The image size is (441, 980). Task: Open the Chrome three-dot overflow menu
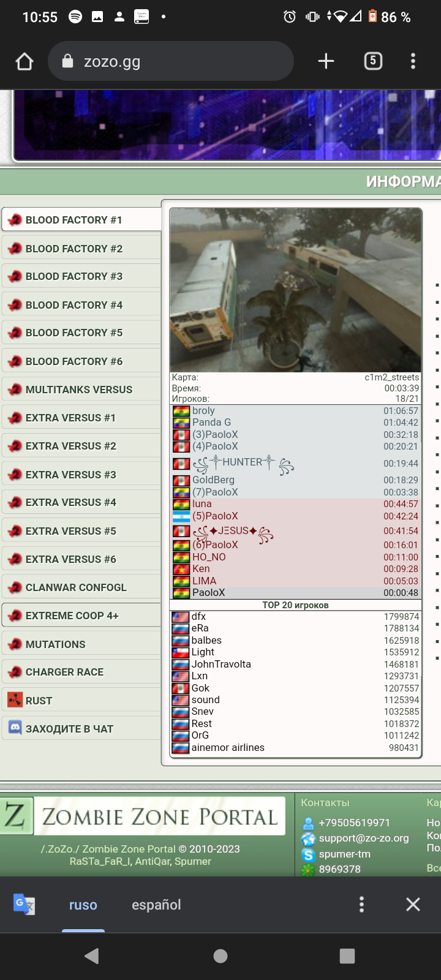click(x=413, y=61)
